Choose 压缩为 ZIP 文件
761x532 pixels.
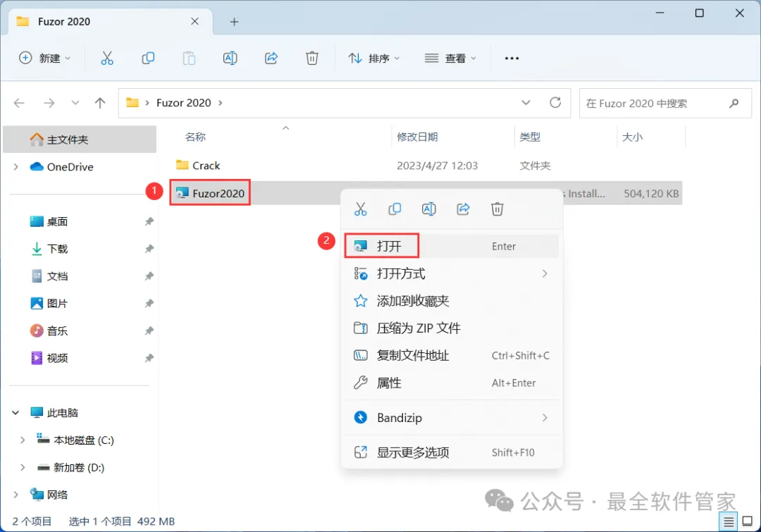click(x=452, y=328)
